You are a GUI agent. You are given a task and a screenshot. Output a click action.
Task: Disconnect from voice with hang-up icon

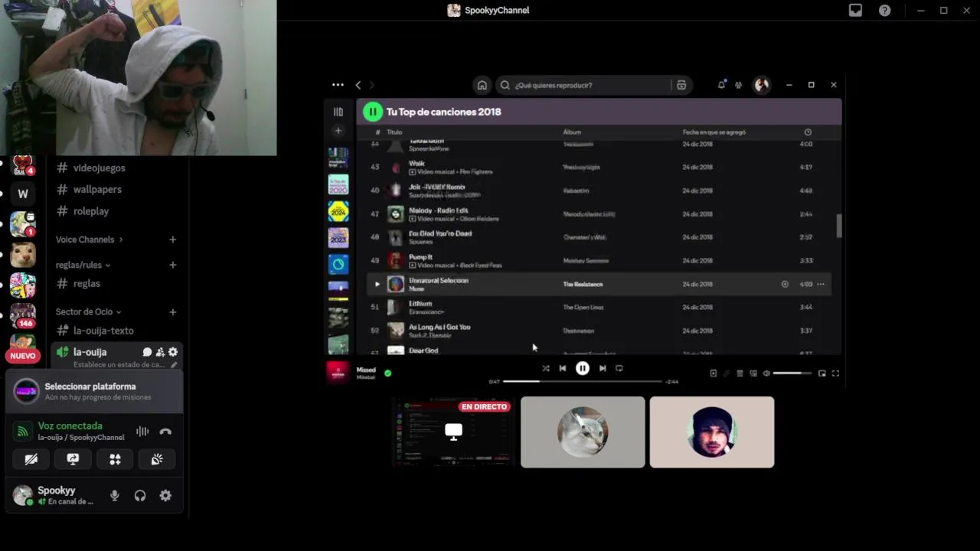[x=165, y=432]
